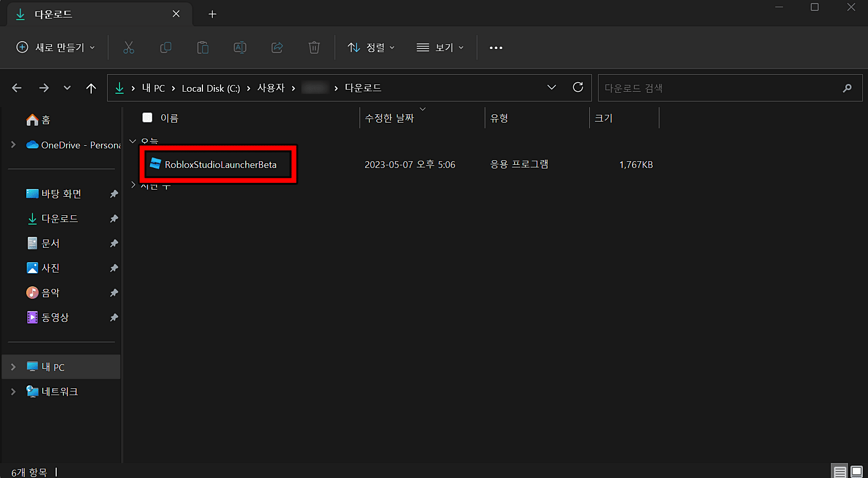Click Local Disk (C:) breadcrumb
This screenshot has width=868, height=478.
(x=211, y=88)
